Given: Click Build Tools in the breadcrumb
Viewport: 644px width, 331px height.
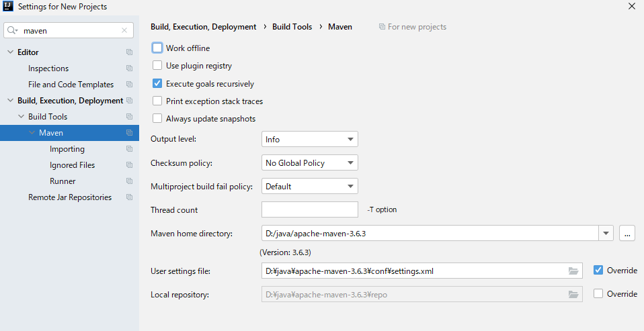Looking at the screenshot, I should tap(292, 27).
